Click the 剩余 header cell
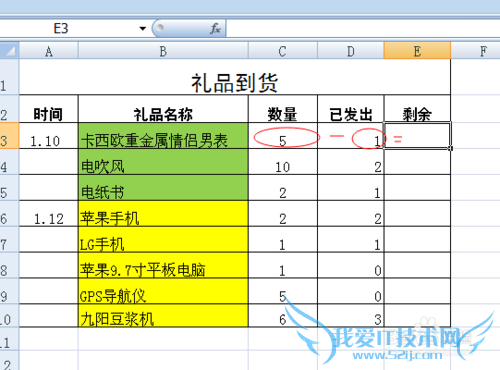The width and height of the screenshot is (500, 370). tap(417, 109)
